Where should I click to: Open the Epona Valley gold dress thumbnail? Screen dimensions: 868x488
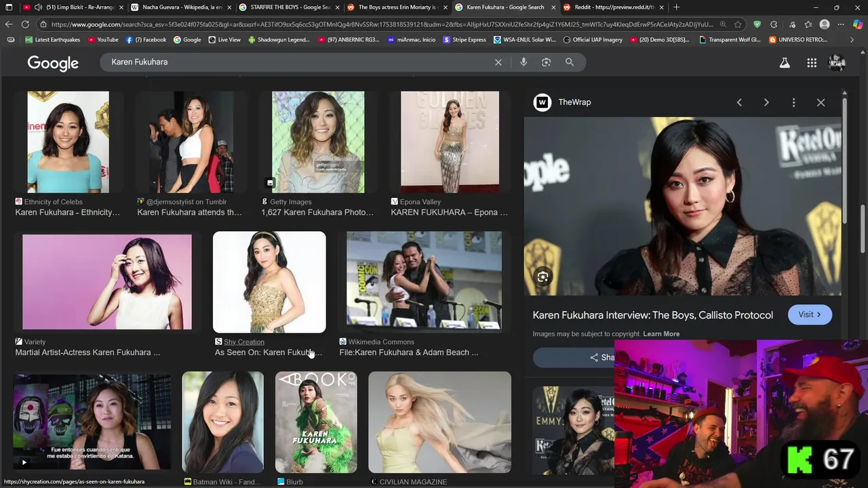pos(450,142)
